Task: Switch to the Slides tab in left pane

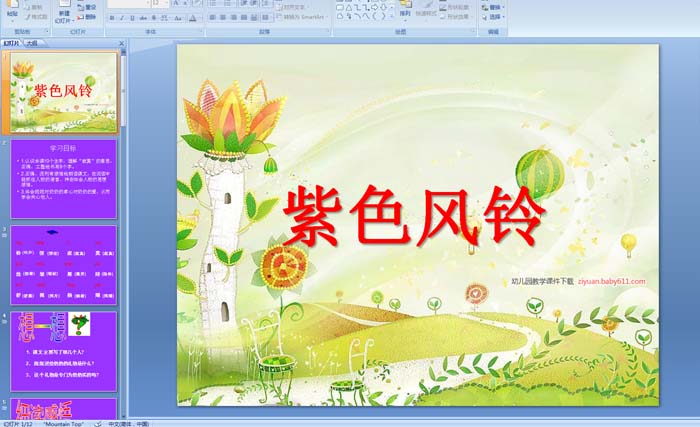Action: point(12,43)
